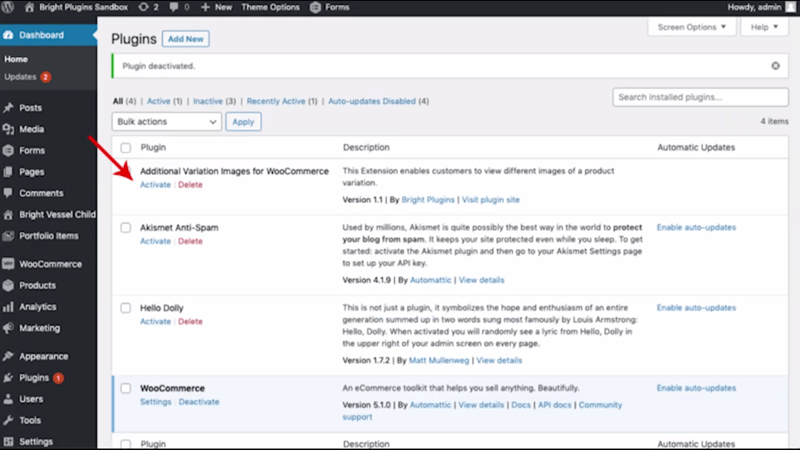This screenshot has height=450, width=800.
Task: Filter by Active plugins
Action: pyautogui.click(x=159, y=101)
